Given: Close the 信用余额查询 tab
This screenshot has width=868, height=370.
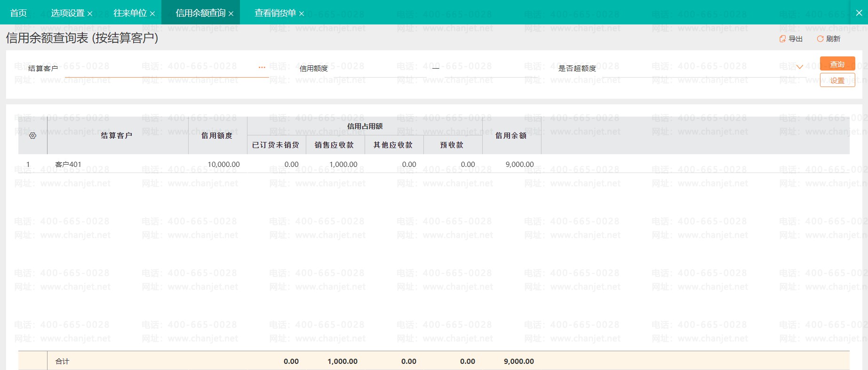Looking at the screenshot, I should 231,14.
